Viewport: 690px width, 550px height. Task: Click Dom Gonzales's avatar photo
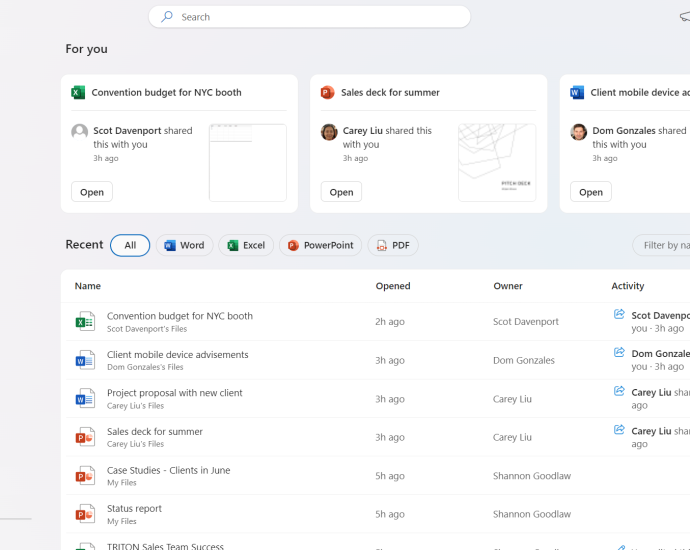click(579, 132)
